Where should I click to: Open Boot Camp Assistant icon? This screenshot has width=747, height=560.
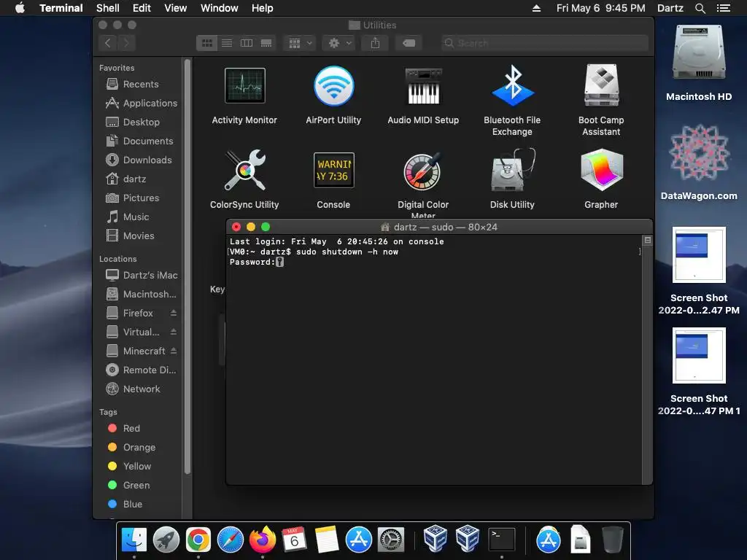pyautogui.click(x=601, y=86)
